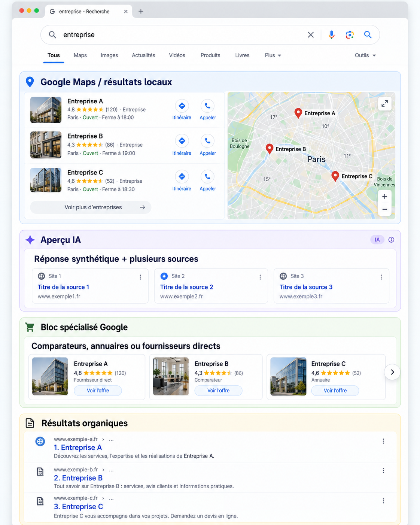Open options menu for result 3. Entreprise C
420x525 pixels.
point(383,501)
